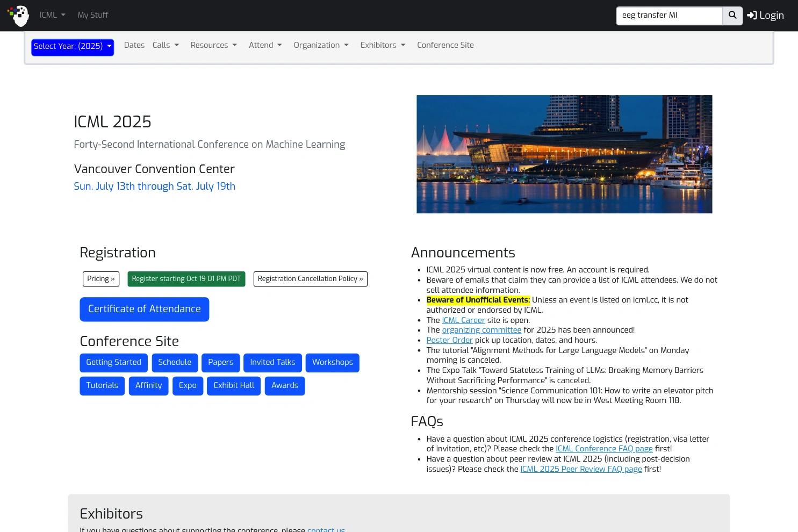Expand the Resources dropdown menu
Viewport: 798px width, 532px height.
(214, 46)
